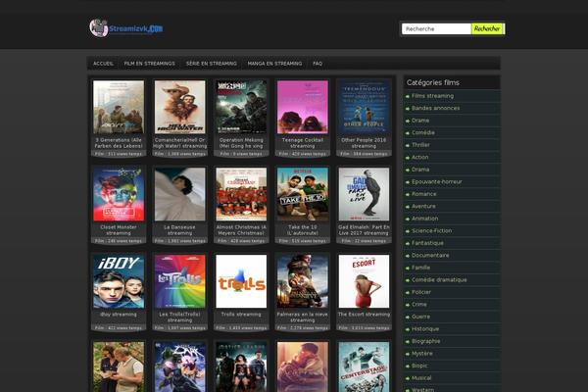Select the Famille category
The image size is (588, 392).
tap(420, 268)
